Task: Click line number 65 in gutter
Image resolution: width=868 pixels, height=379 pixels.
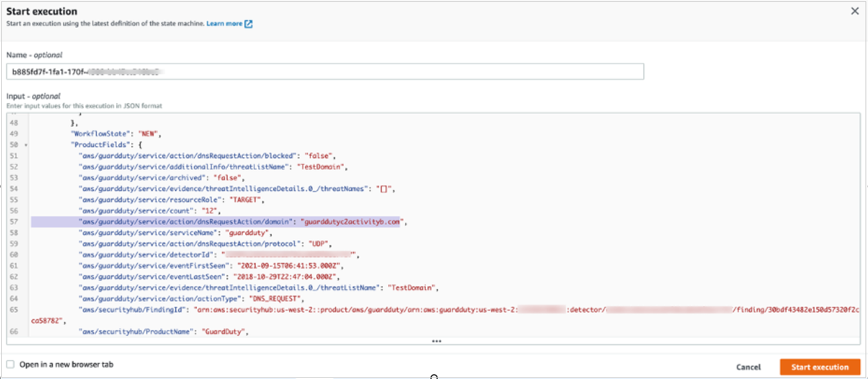Action: click(15, 309)
